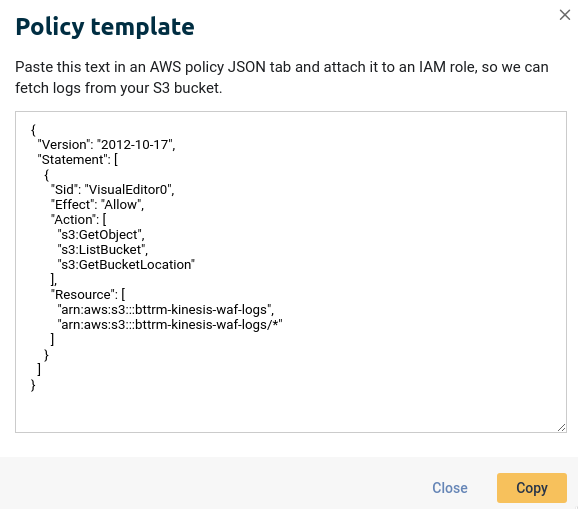The height and width of the screenshot is (509, 578).
Task: Click the "s3:GetBucketLocation" line
Action: 126,265
